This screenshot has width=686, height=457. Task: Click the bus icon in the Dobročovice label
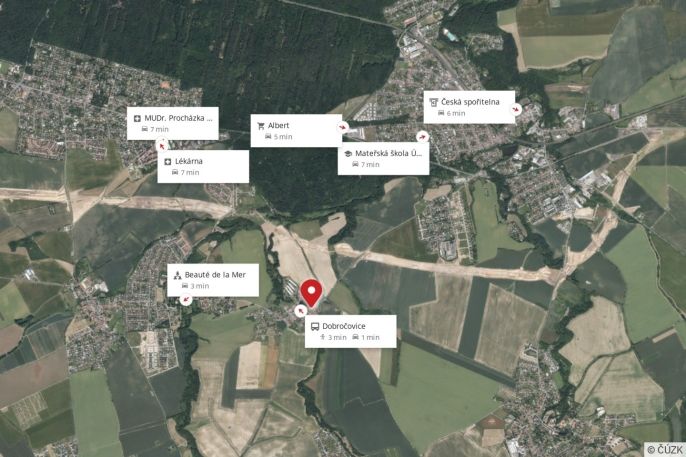(x=315, y=327)
